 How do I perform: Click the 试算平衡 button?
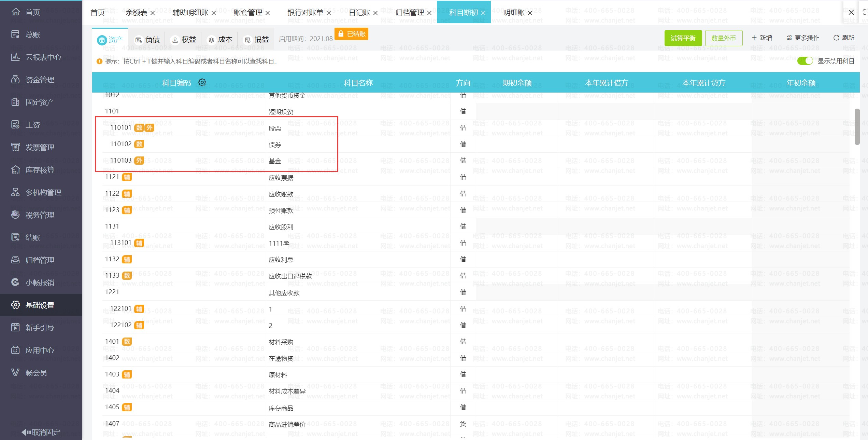pos(683,38)
